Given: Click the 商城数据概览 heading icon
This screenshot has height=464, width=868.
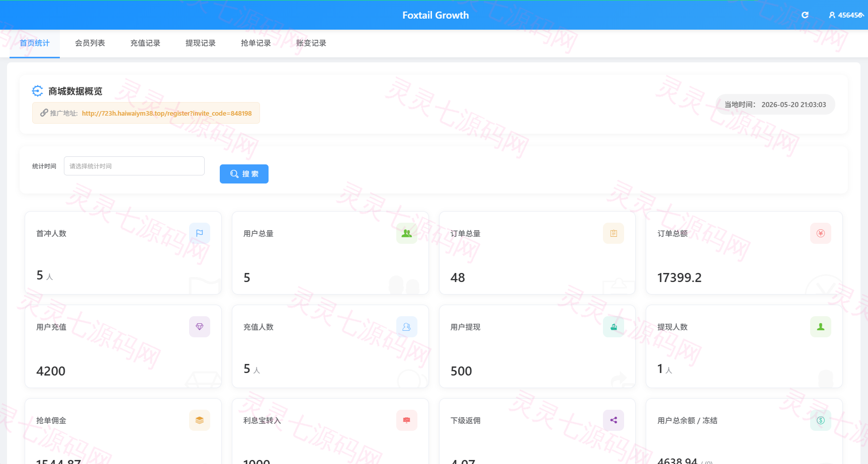Looking at the screenshot, I should 38,91.
